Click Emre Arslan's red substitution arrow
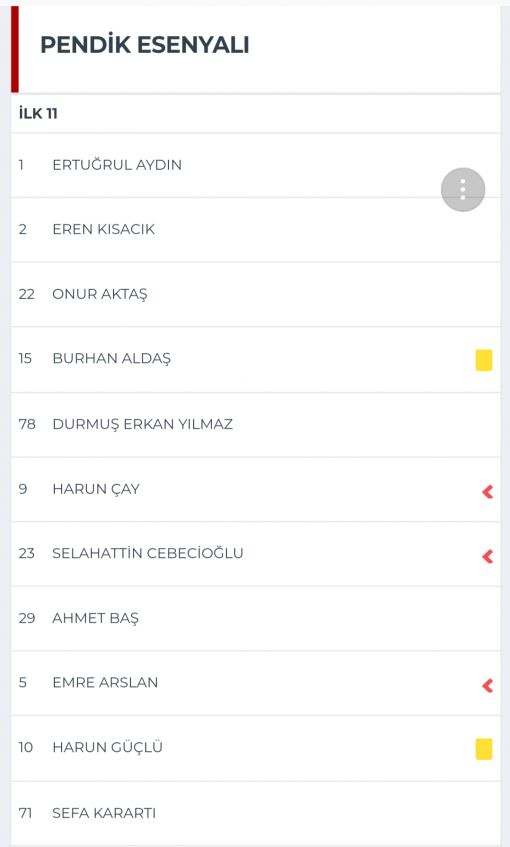Image resolution: width=510 pixels, height=847 pixels. pos(487,686)
